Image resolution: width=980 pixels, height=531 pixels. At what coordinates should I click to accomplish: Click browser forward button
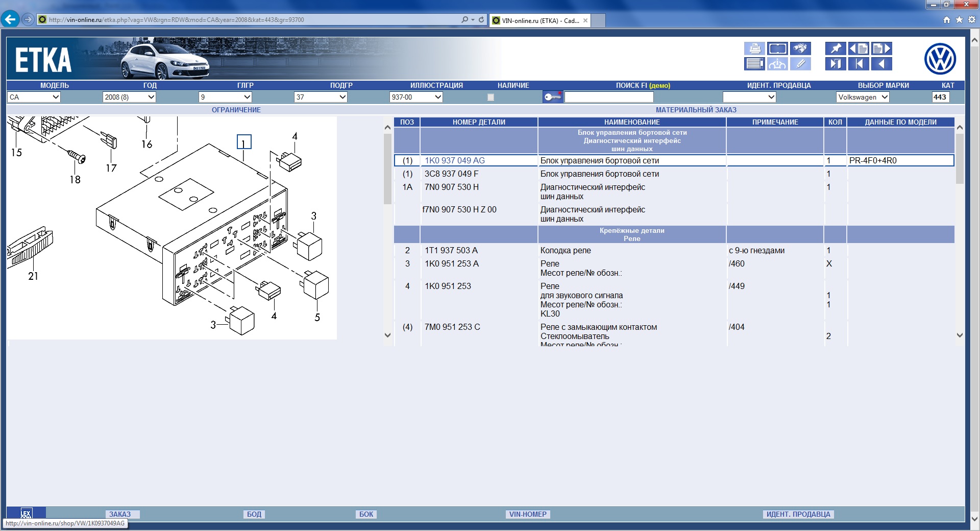click(28, 19)
